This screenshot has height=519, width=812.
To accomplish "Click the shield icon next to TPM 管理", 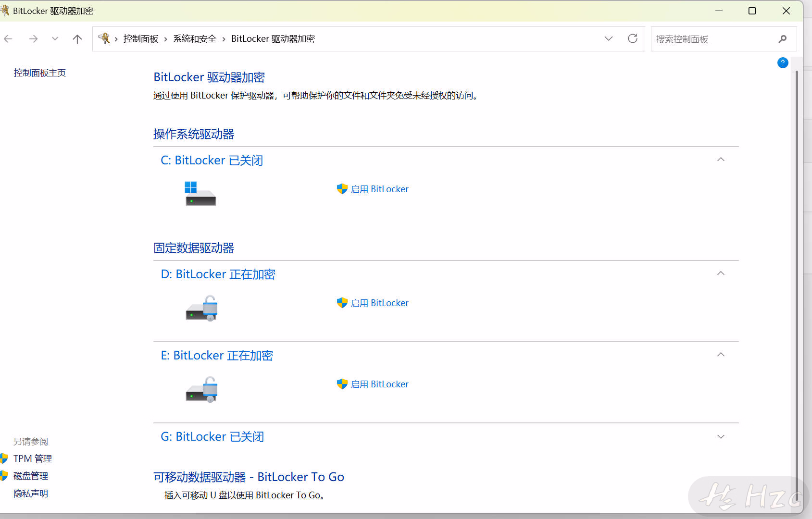I will [4, 458].
